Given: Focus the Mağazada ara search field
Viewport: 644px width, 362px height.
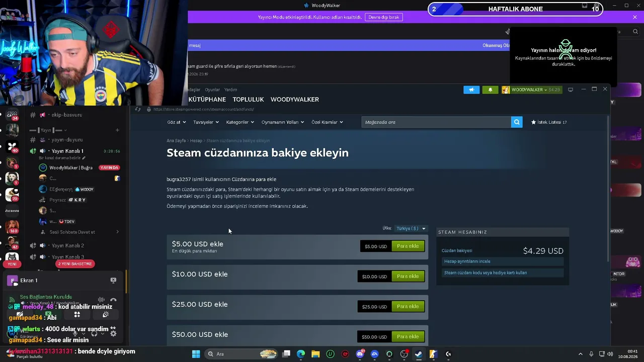Looking at the screenshot, I should [x=436, y=122].
